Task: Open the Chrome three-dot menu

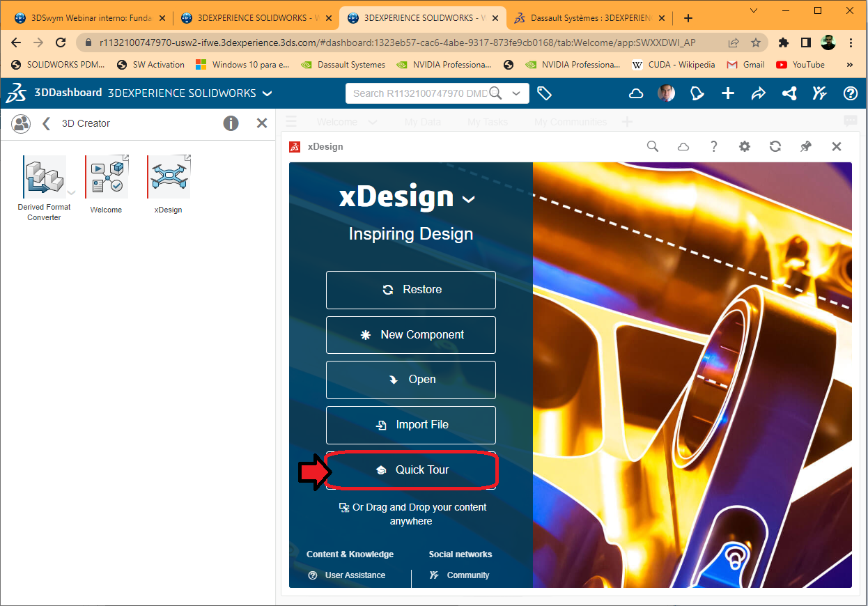Action: (852, 42)
